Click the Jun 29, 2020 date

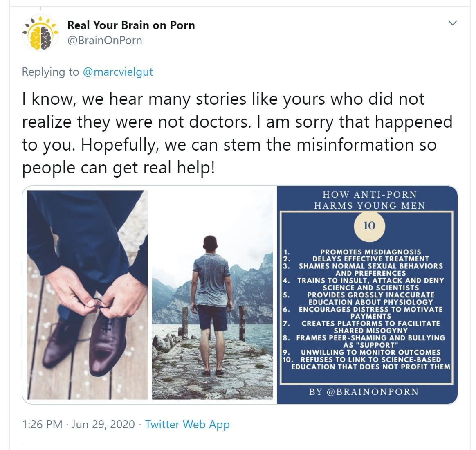tap(103, 424)
